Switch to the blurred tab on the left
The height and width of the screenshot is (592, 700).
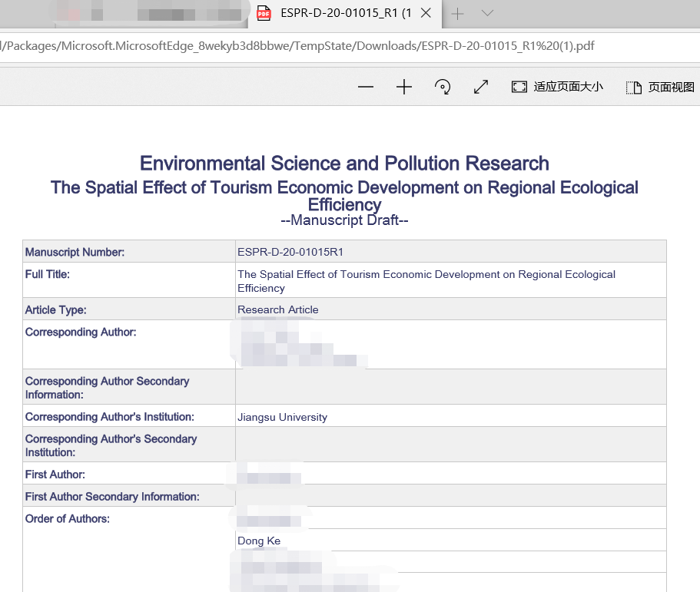point(154,14)
